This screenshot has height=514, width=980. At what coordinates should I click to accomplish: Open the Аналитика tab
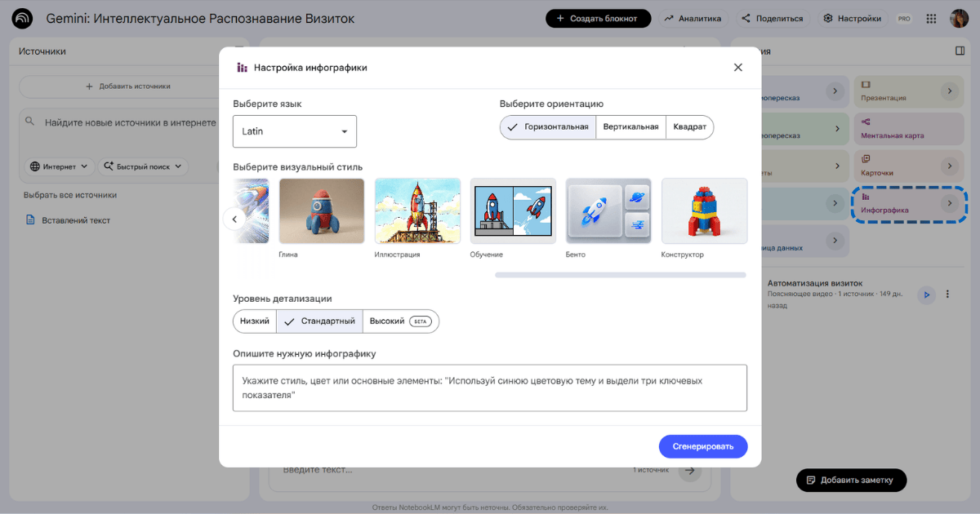pos(692,19)
